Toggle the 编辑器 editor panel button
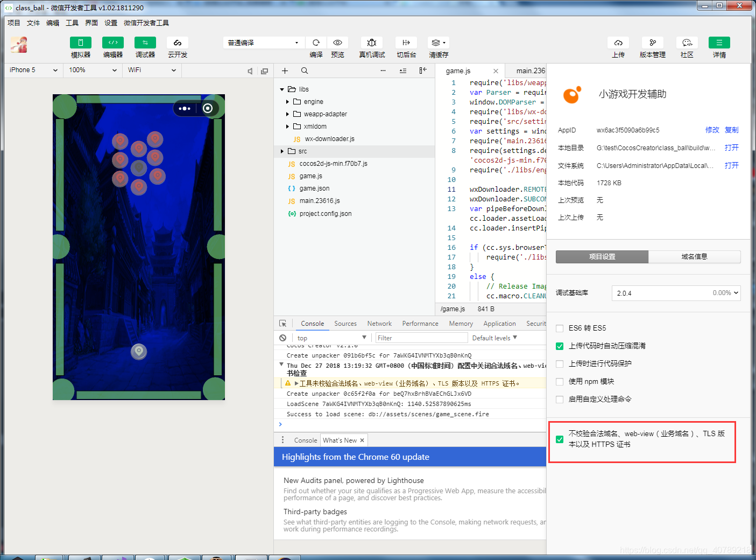 pyautogui.click(x=113, y=43)
